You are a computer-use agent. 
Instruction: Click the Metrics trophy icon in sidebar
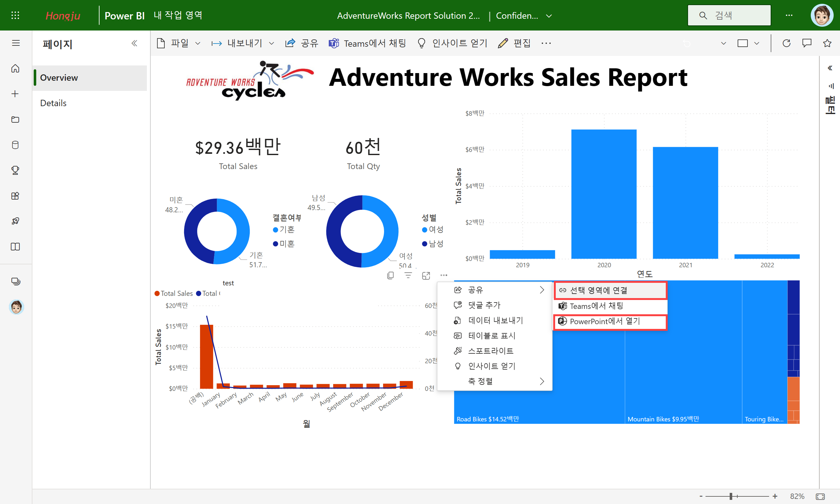[x=15, y=170]
